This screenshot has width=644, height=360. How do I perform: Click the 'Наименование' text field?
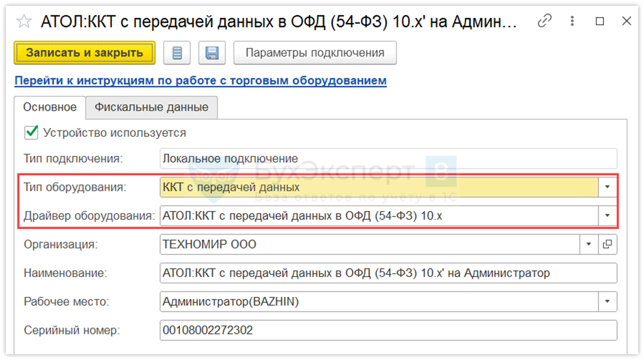(388, 273)
